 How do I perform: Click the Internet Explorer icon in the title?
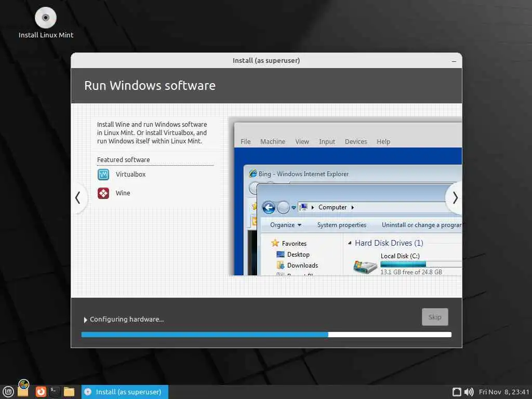click(x=253, y=174)
